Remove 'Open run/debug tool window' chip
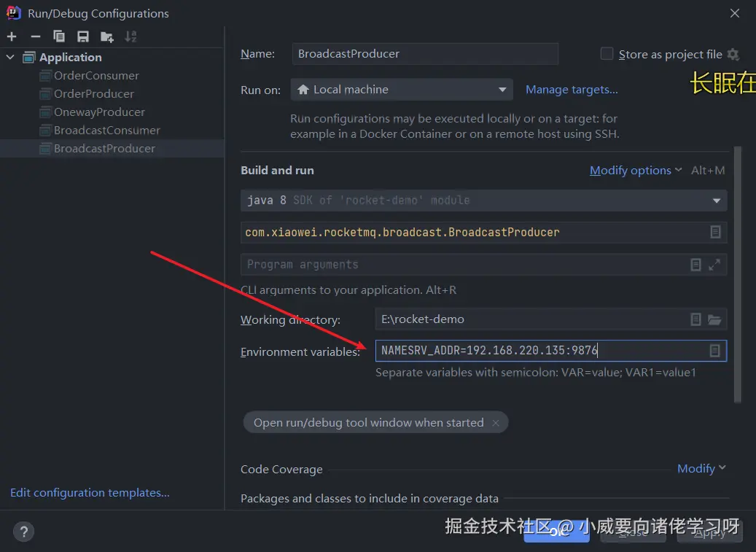The height and width of the screenshot is (552, 756). (x=496, y=423)
